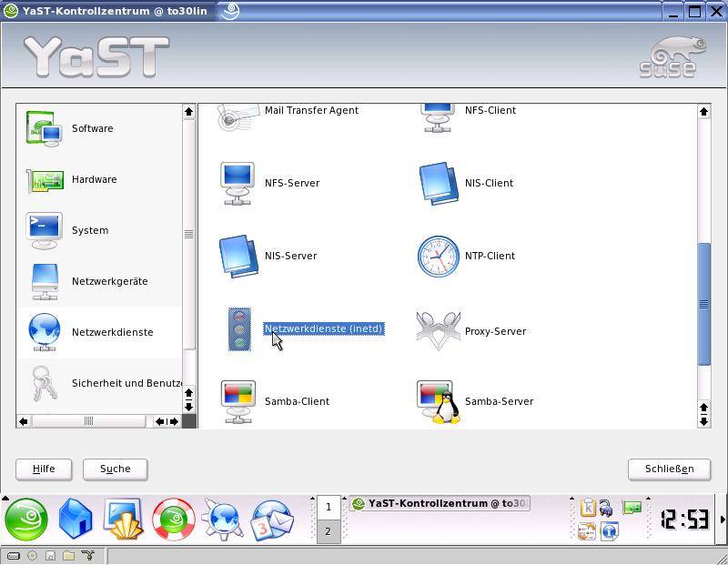Launch the monitor-with-shell terminal icon
Viewport: 728px width, 565px height.
point(124,520)
